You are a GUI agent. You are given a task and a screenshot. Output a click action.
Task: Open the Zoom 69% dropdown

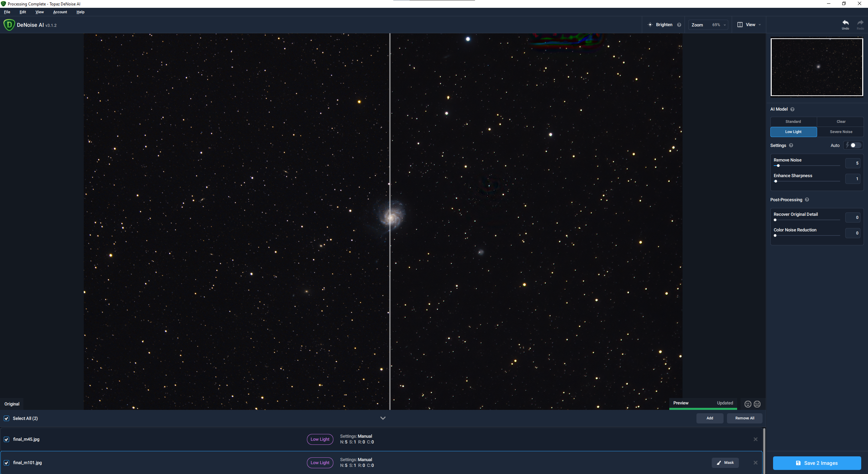click(x=709, y=25)
